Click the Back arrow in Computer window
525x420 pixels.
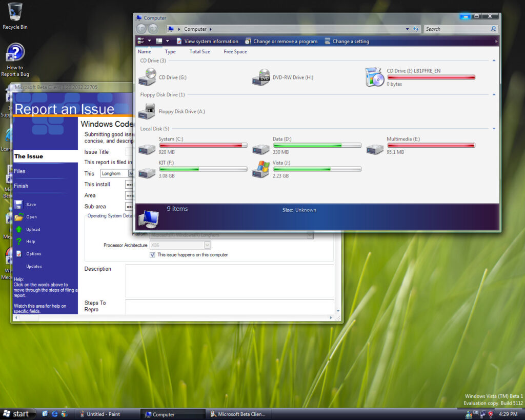point(142,29)
